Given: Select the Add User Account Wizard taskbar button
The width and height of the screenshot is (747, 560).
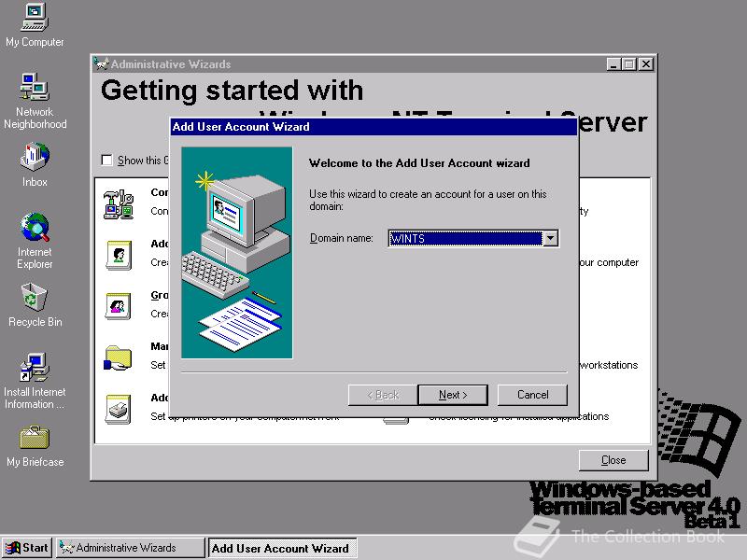Looking at the screenshot, I should [282, 548].
